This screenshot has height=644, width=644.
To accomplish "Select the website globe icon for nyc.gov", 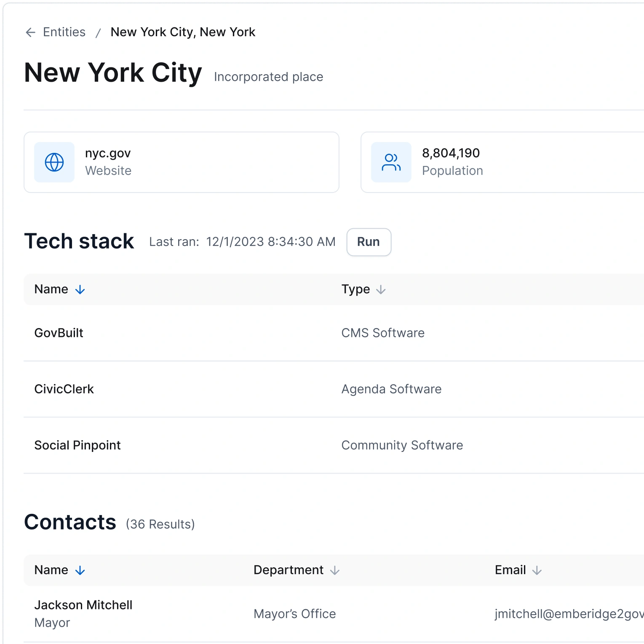I will point(54,162).
